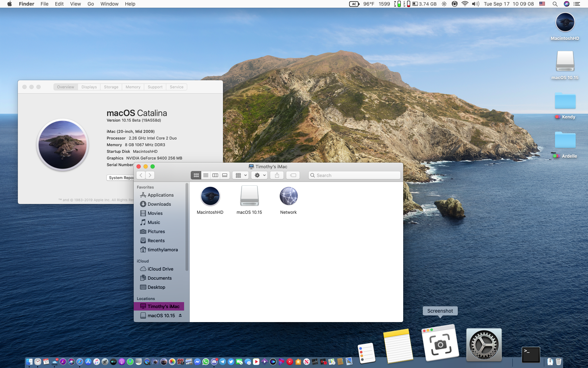
Task: Open the App Store in the Dock
Action: coord(88,362)
